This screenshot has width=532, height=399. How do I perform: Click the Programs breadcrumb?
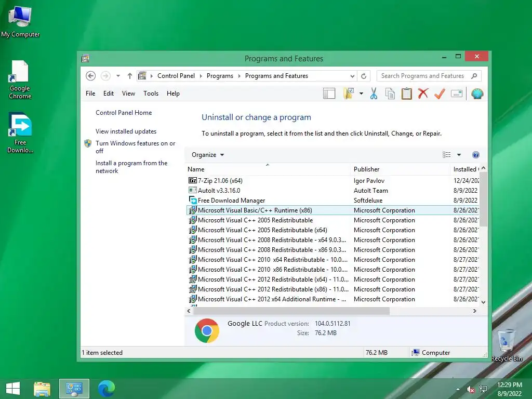tap(220, 76)
